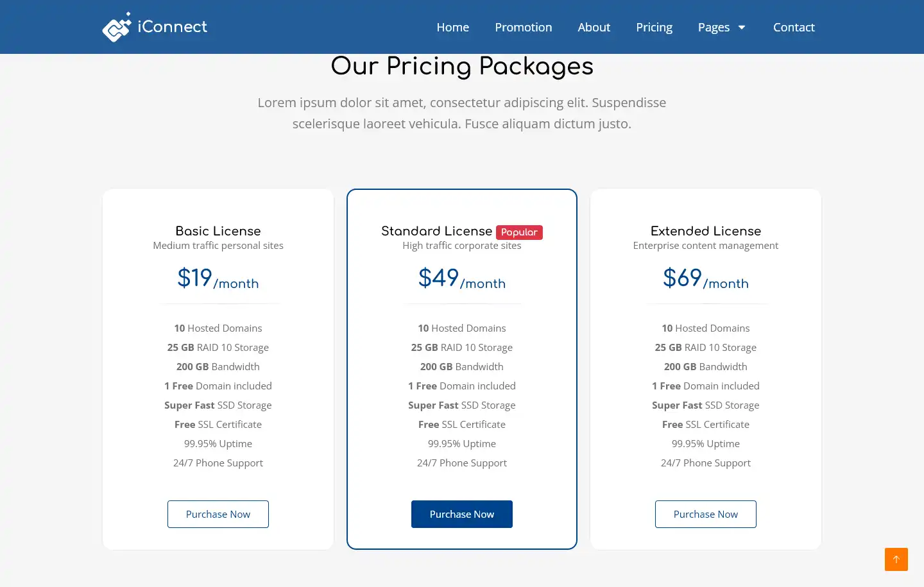Image resolution: width=924 pixels, height=587 pixels.
Task: Select the Extended License heading
Action: pos(706,231)
